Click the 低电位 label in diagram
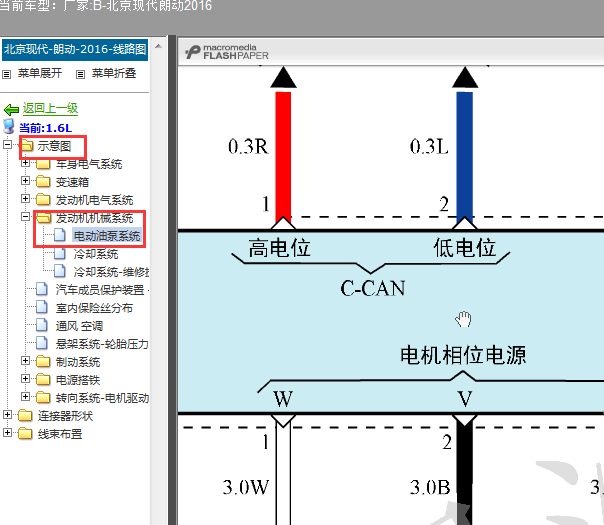604x525 pixels. (x=465, y=248)
